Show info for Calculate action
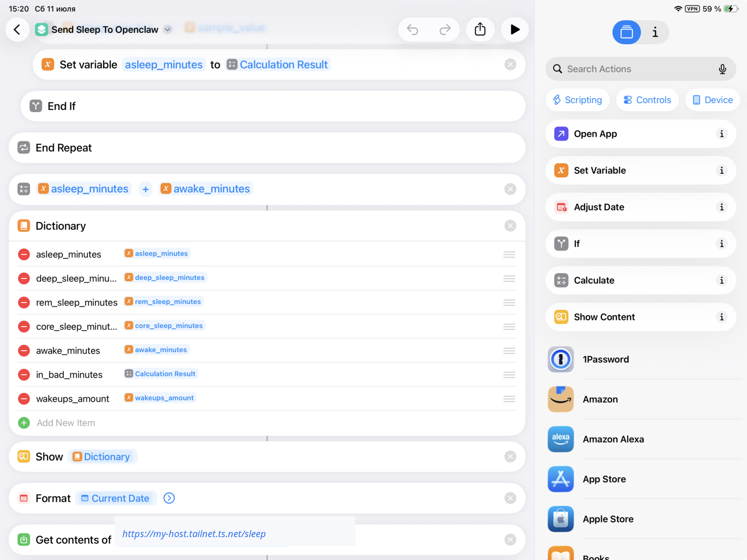 pyautogui.click(x=721, y=280)
